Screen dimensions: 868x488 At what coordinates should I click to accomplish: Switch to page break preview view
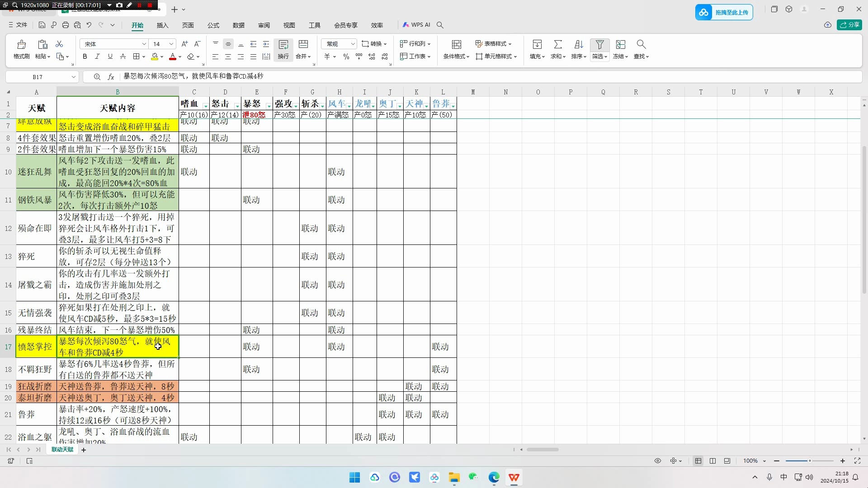tap(727, 461)
